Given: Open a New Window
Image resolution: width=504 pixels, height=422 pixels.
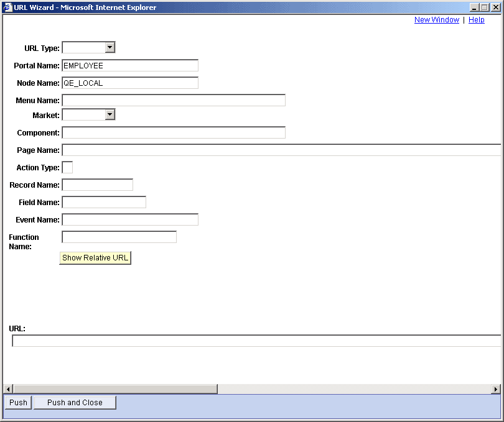Looking at the screenshot, I should [x=436, y=19].
